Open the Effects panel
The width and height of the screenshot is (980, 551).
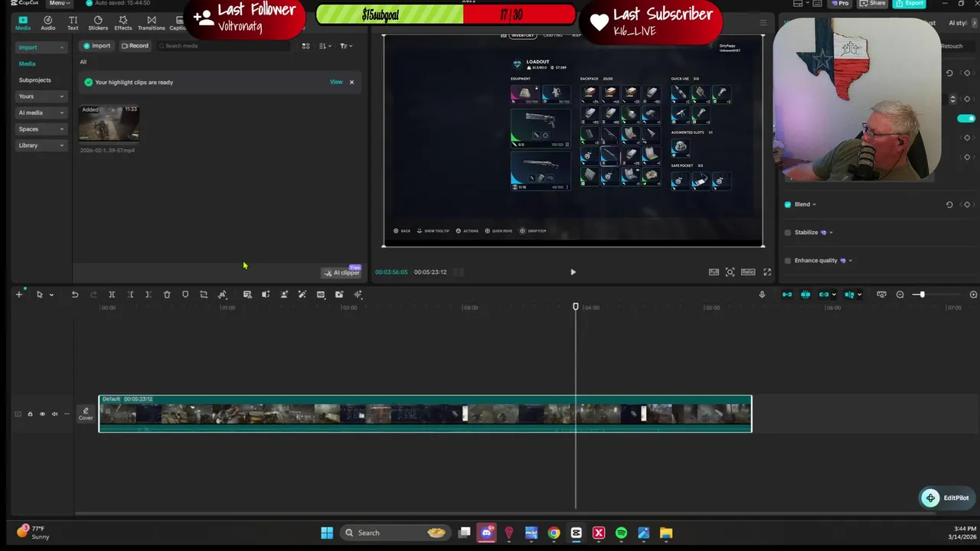(123, 23)
